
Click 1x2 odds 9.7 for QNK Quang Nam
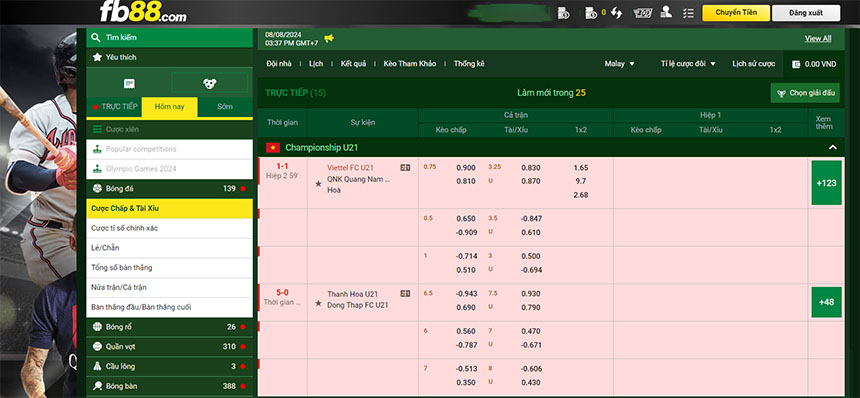click(x=581, y=181)
